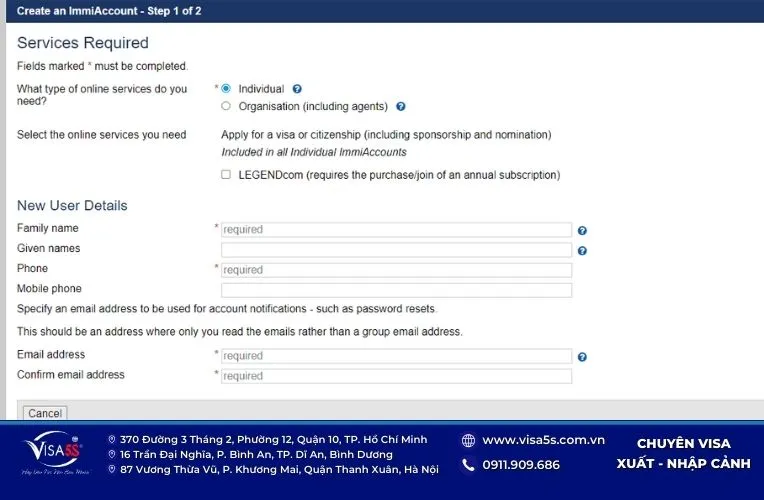This screenshot has width=764, height=500.
Task: Open help icon beside Given names field
Action: 582,250
